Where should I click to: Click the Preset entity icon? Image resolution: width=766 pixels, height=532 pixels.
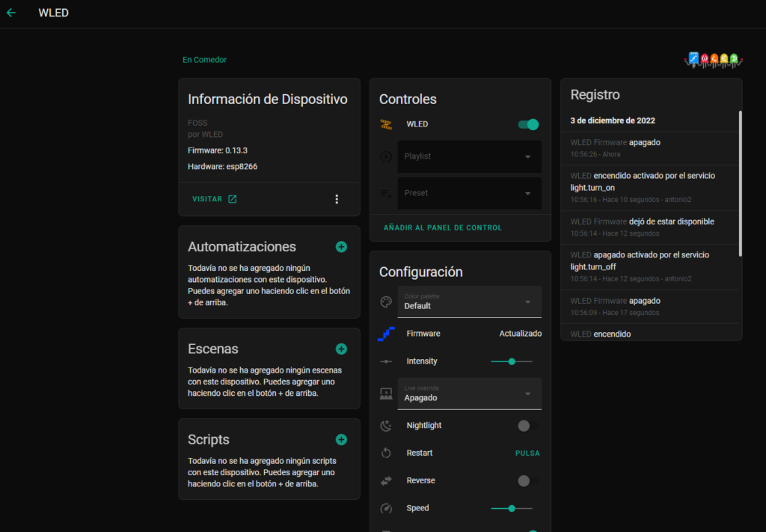386,194
